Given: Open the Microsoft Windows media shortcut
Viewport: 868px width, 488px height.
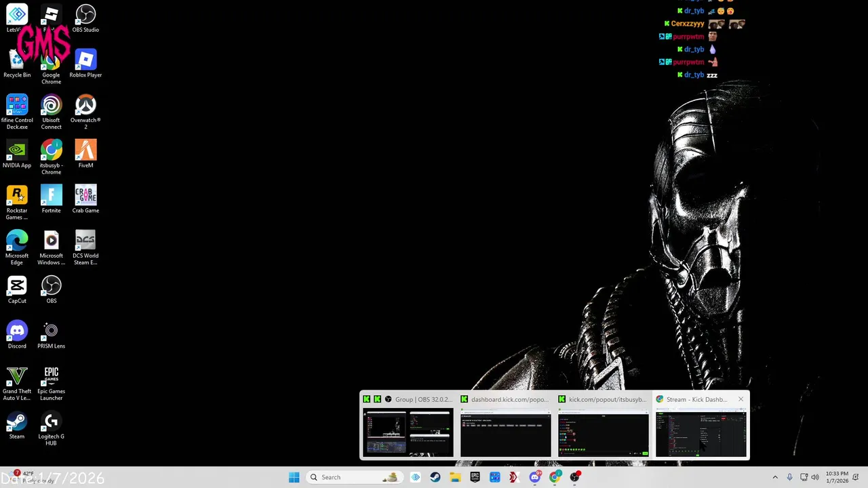Looking at the screenshot, I should point(51,248).
